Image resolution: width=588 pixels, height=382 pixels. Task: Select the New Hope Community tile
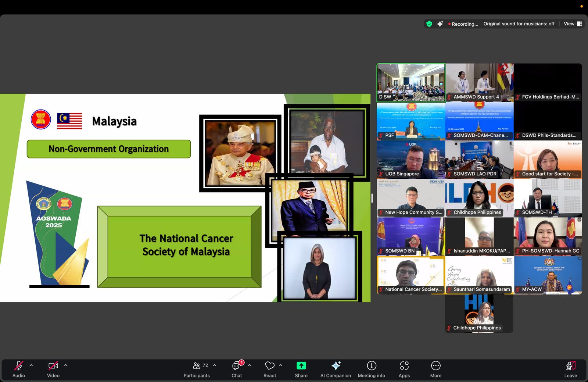(x=411, y=198)
